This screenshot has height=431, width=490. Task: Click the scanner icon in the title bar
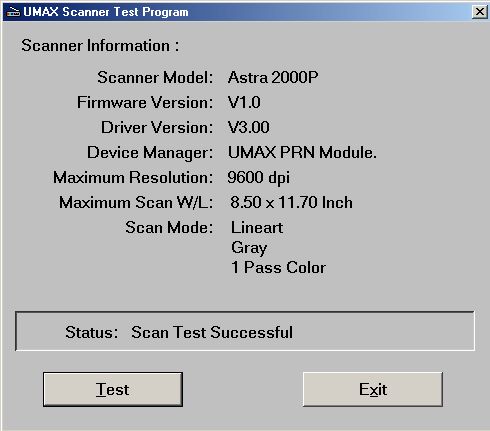coord(13,12)
